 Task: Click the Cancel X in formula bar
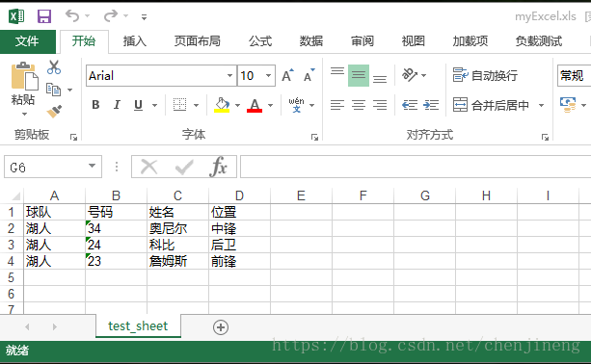coord(148,167)
